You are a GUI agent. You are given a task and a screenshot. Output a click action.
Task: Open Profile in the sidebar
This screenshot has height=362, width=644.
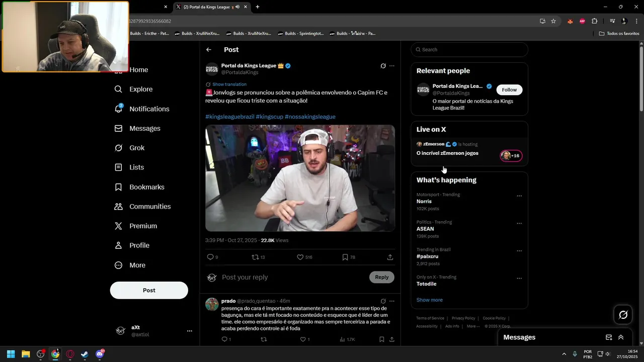(x=132, y=245)
